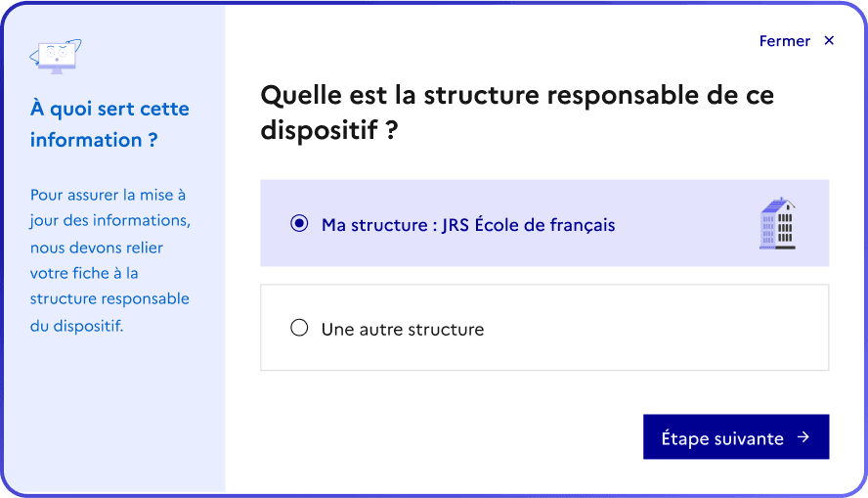Click the word 'dispositif ?' in the title
The height and width of the screenshot is (498, 868).
pyautogui.click(x=329, y=129)
